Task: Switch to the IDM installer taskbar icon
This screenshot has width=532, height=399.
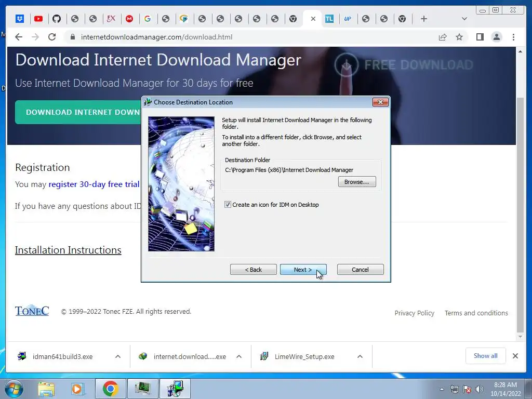Action: pyautogui.click(x=175, y=389)
